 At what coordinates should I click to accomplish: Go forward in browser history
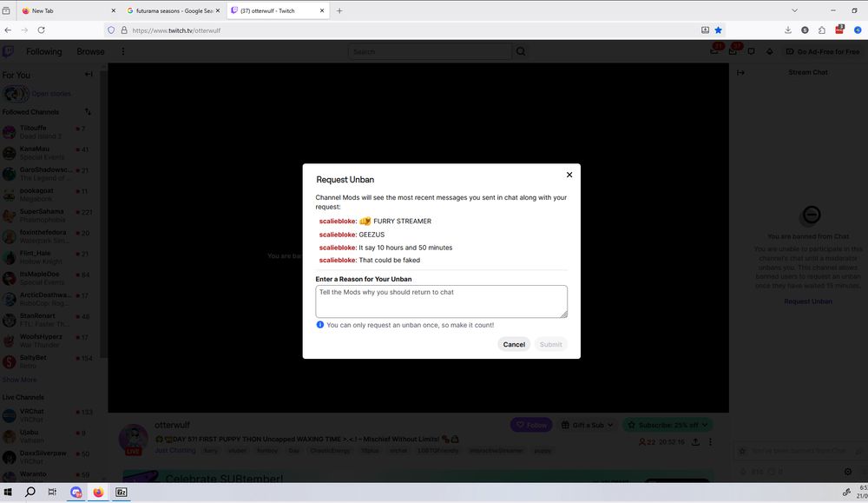pos(24,30)
